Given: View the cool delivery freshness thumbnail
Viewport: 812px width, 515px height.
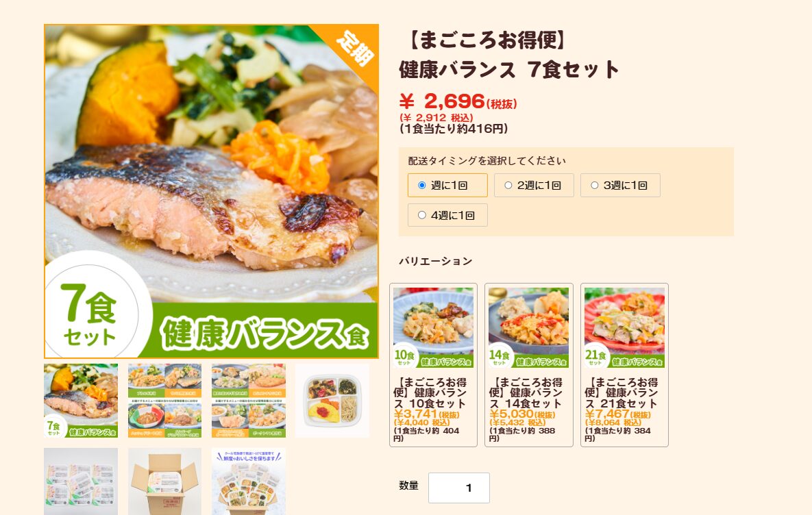Looking at the screenshot, I should [249, 481].
